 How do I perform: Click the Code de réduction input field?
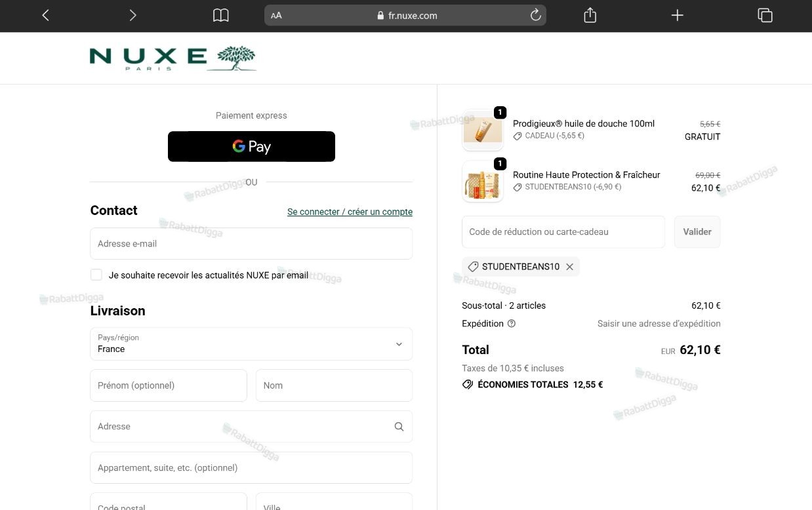(x=563, y=232)
